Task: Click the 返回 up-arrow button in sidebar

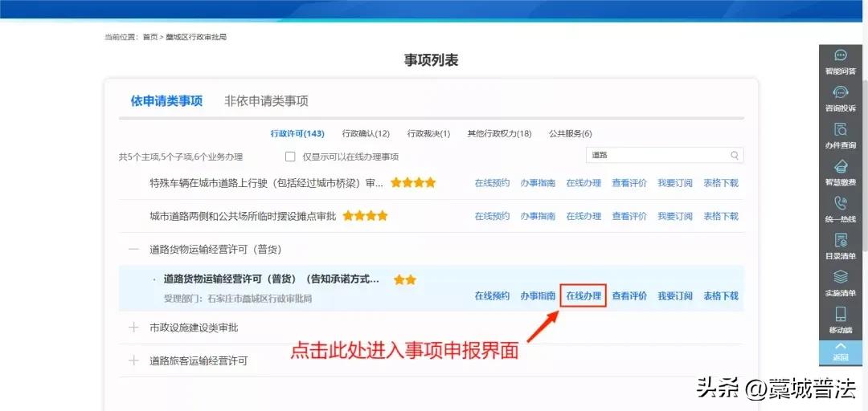Action: coord(841,352)
